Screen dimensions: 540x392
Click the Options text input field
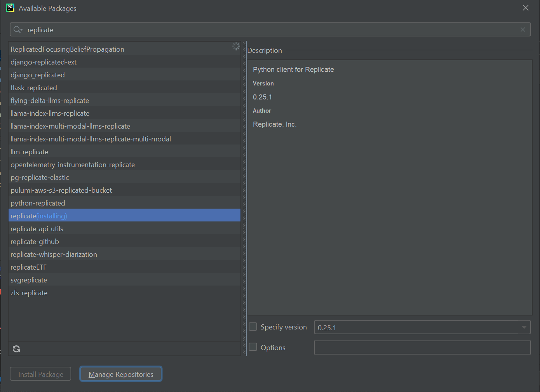[x=422, y=347]
